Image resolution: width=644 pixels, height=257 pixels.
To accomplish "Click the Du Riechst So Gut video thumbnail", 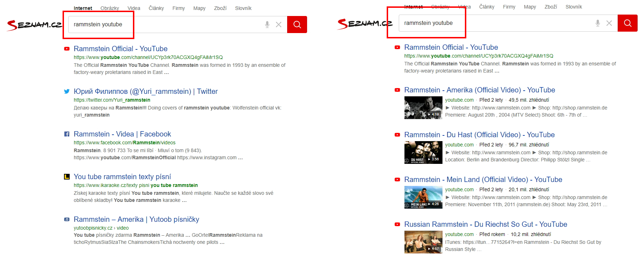I will [423, 242].
